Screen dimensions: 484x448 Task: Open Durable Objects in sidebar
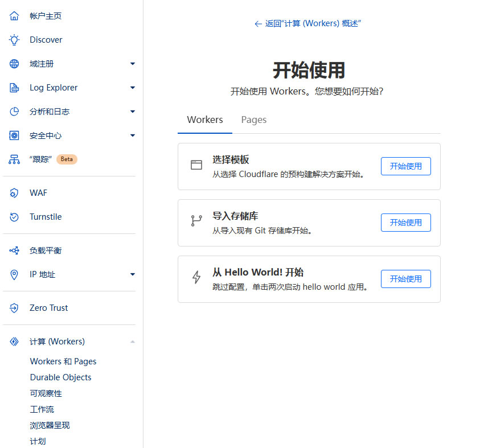click(60, 377)
